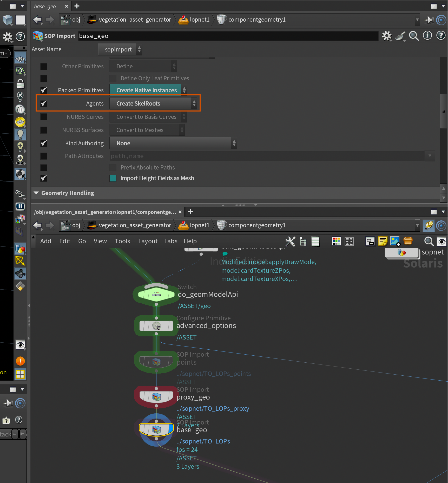The height and width of the screenshot is (483, 448).
Task: Open the color palette grid icon
Action: tap(336, 241)
